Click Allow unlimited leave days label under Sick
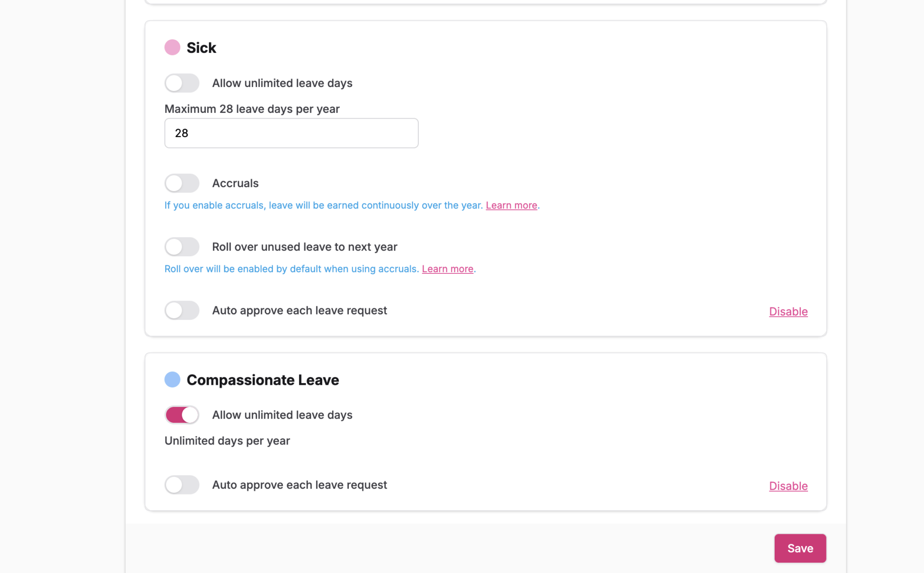 [282, 83]
